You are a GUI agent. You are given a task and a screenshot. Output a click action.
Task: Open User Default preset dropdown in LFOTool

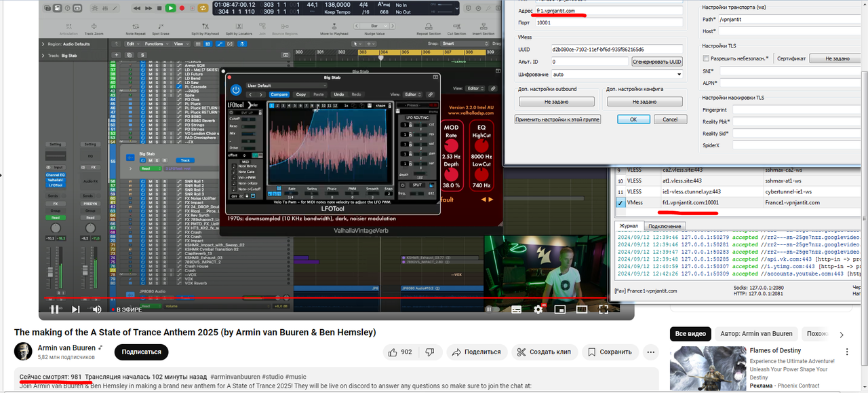[286, 86]
